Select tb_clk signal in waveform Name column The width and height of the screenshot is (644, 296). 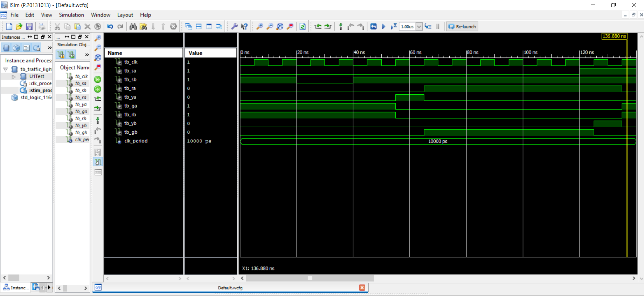tap(131, 62)
